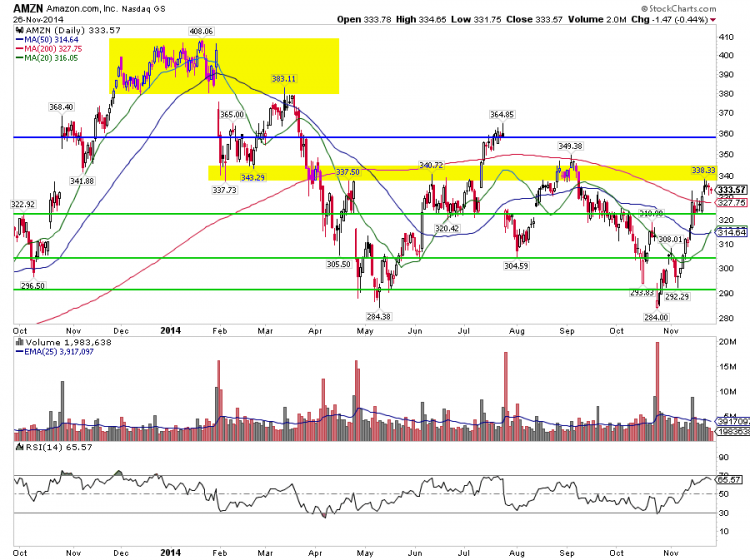Click the 320.42 price label
Viewport: 750px width, 560px height.
[x=447, y=229]
